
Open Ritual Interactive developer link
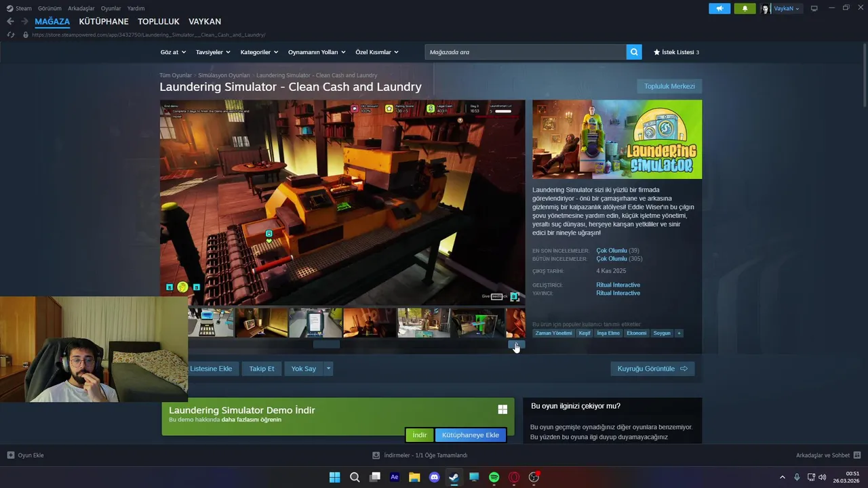tap(618, 285)
